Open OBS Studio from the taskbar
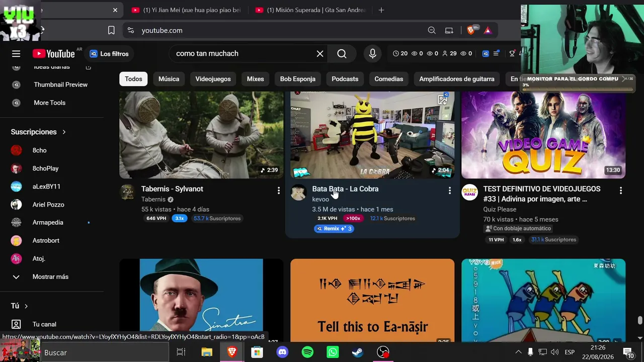Viewport: 644px width, 362px height. [x=383, y=352]
